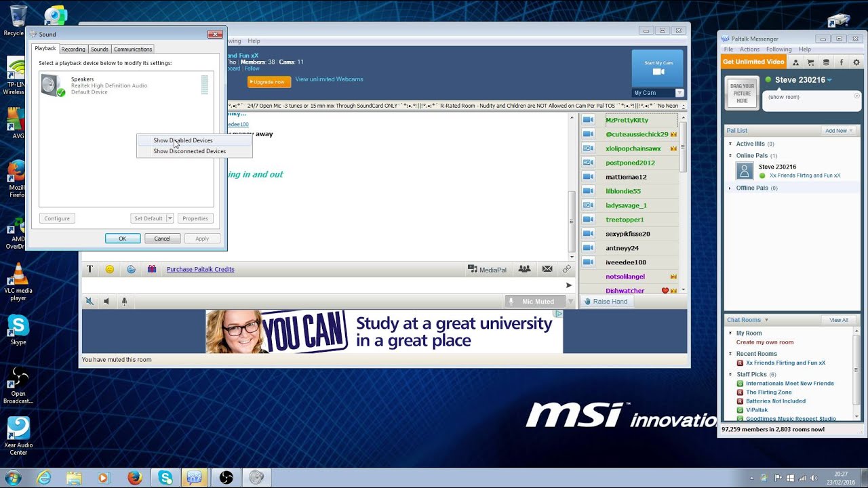Click the envelope mail icon in chat toolbar
868x488 pixels.
tap(547, 269)
